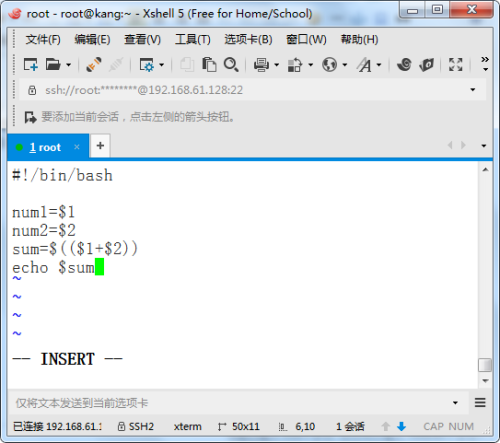This screenshot has width=500, height=443.
Task: Click the previous tab arrow
Action: tap(450, 145)
